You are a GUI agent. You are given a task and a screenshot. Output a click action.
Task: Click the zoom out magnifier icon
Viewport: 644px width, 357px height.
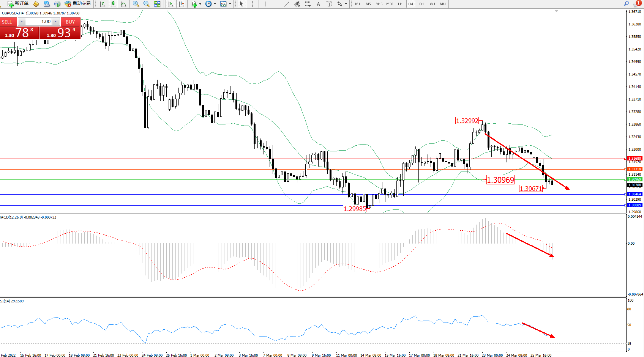pyautogui.click(x=146, y=4)
